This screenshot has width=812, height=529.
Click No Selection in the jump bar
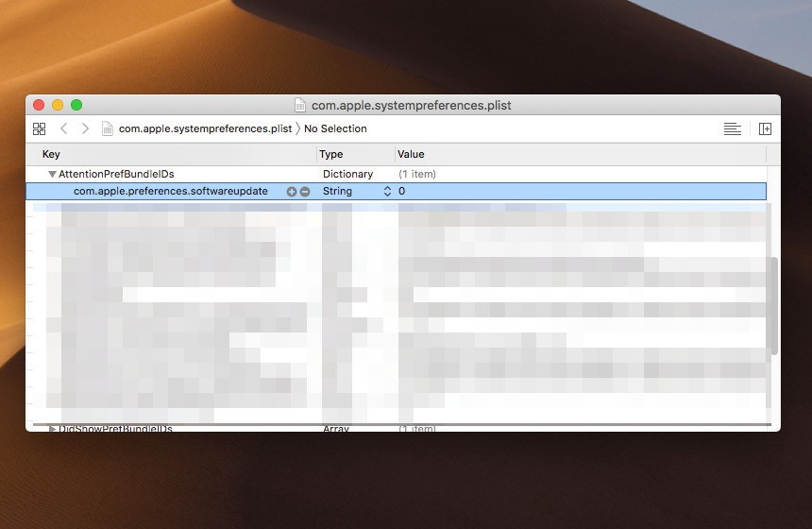point(335,128)
